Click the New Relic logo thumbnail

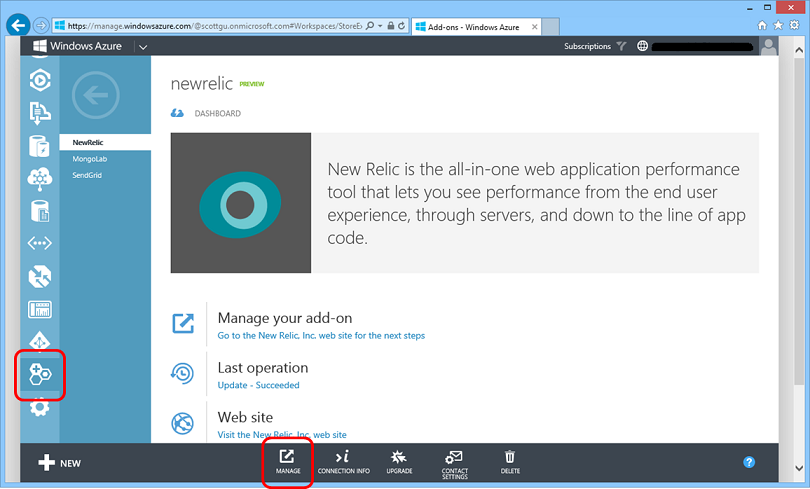coord(241,203)
